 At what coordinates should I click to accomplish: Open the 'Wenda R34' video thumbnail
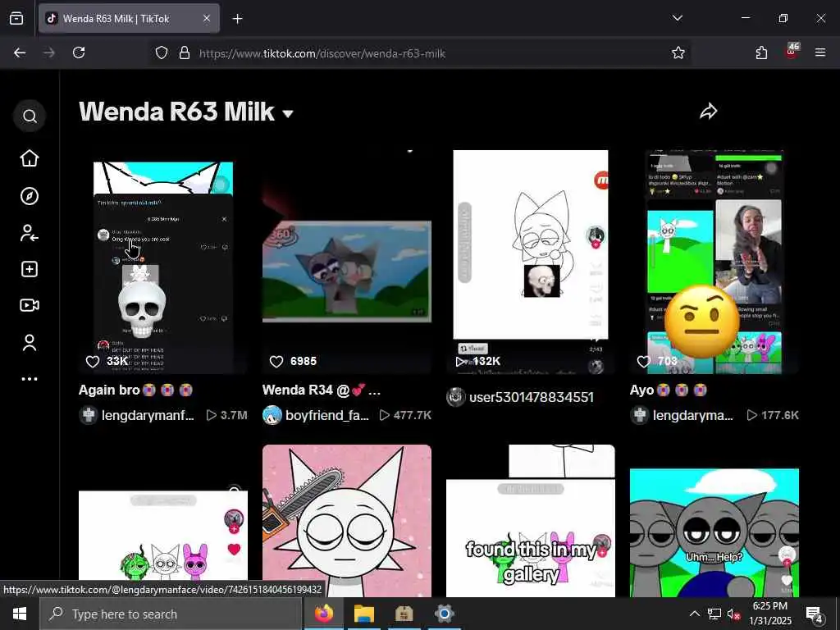(x=347, y=262)
